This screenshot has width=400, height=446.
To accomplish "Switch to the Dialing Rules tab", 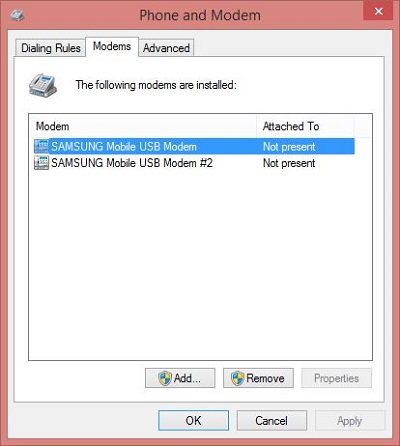I will (51, 48).
